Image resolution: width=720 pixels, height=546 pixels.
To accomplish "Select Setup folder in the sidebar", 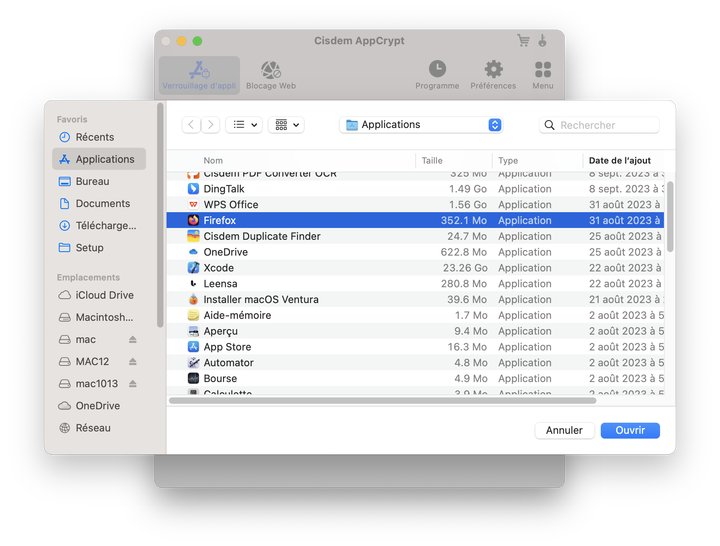I will click(x=99, y=247).
